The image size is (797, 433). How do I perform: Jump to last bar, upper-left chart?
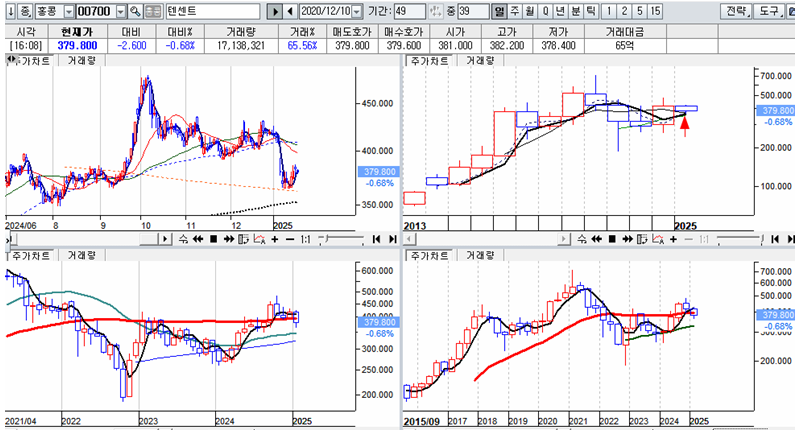[392, 239]
